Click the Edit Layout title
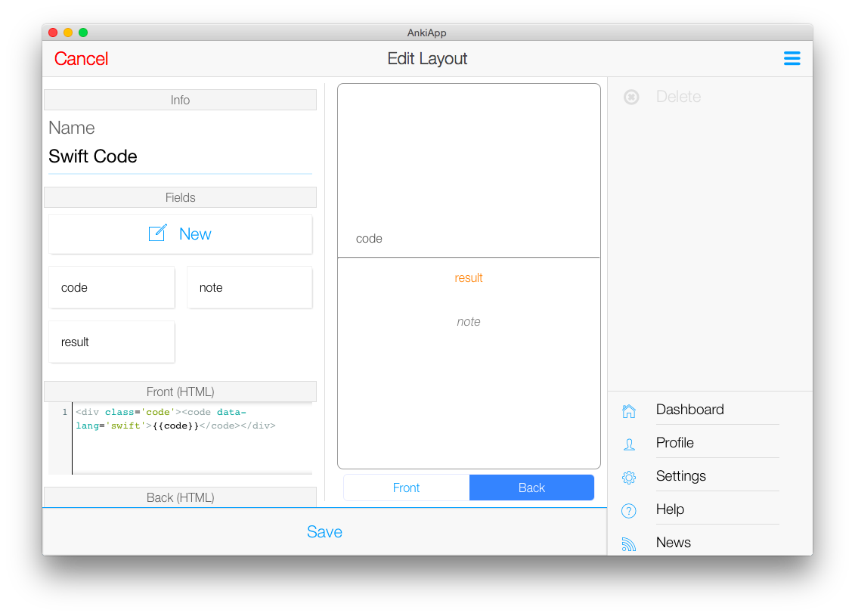Viewport: 855px width, 616px height. click(428, 58)
